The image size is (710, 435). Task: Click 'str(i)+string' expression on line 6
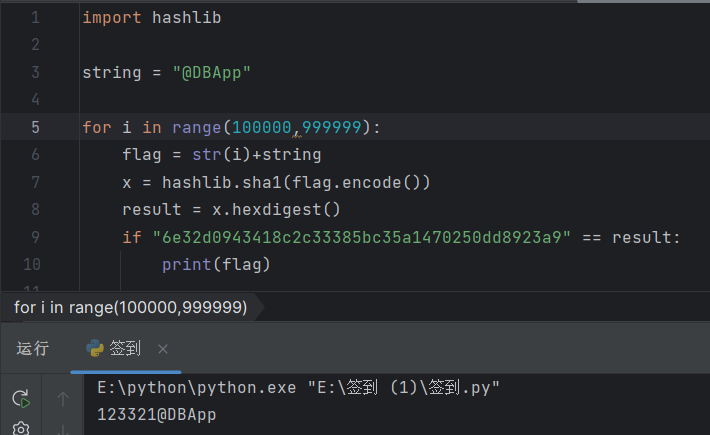tap(257, 155)
